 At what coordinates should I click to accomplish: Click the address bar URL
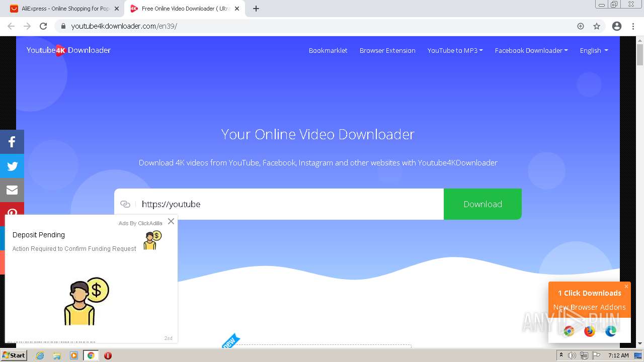tap(124, 26)
